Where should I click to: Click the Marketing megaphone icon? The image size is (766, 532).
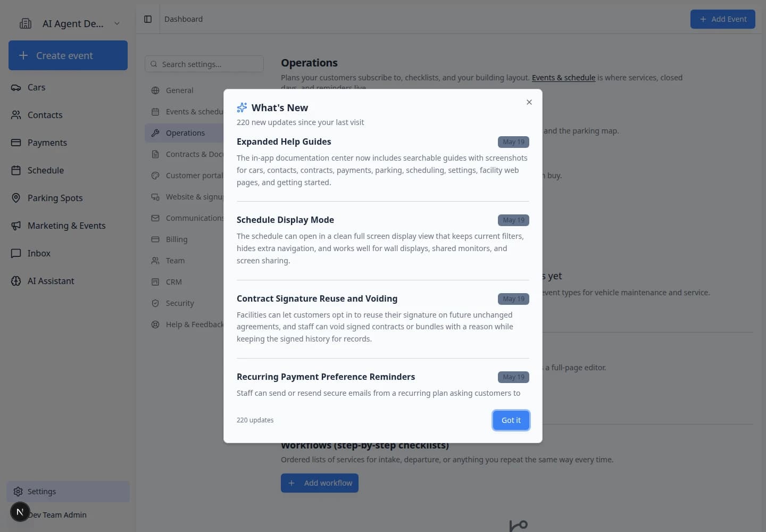click(x=16, y=226)
